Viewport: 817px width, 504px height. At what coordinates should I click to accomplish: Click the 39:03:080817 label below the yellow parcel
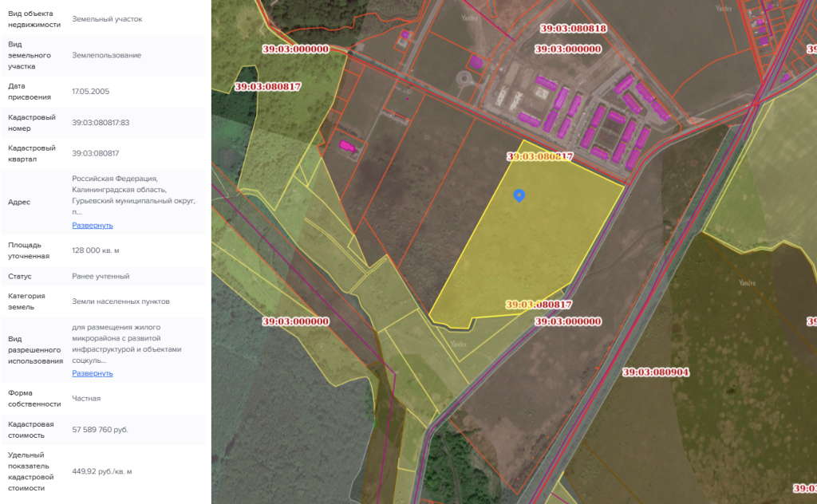pos(539,305)
